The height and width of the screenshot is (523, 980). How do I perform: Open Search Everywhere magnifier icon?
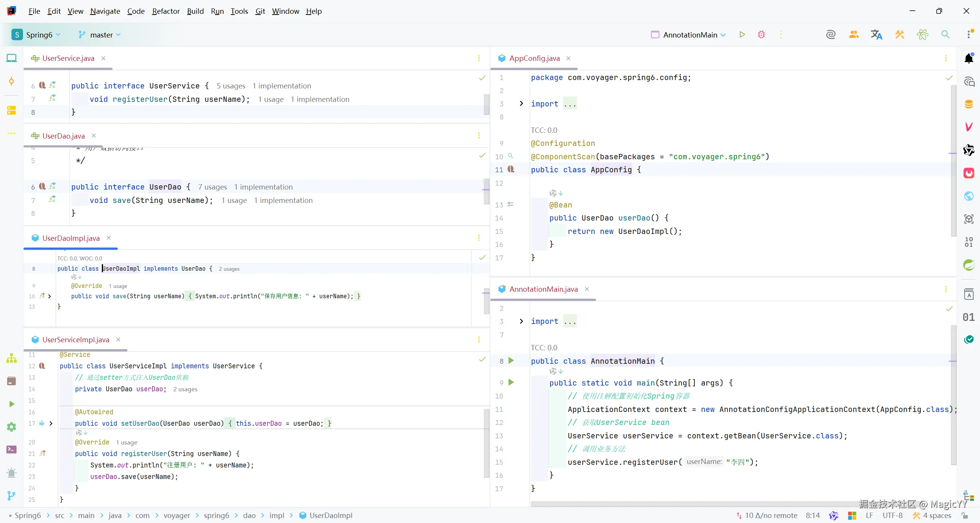(x=945, y=34)
